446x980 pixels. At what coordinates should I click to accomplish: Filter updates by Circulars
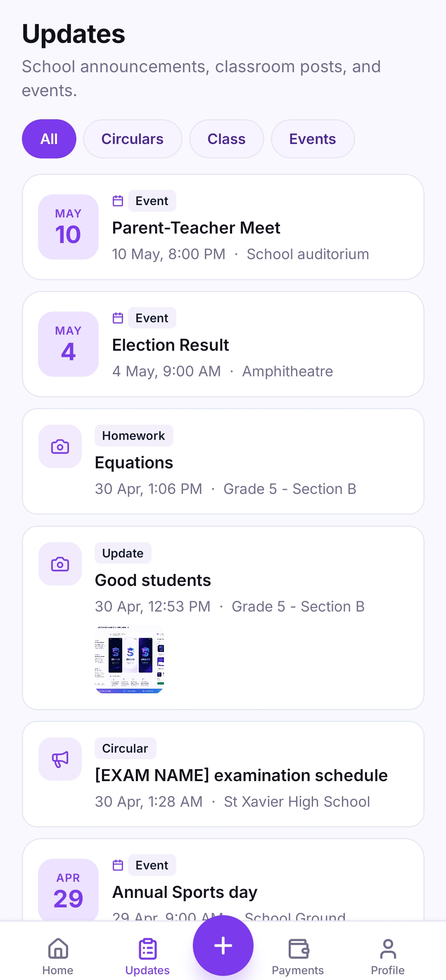pyautogui.click(x=133, y=139)
